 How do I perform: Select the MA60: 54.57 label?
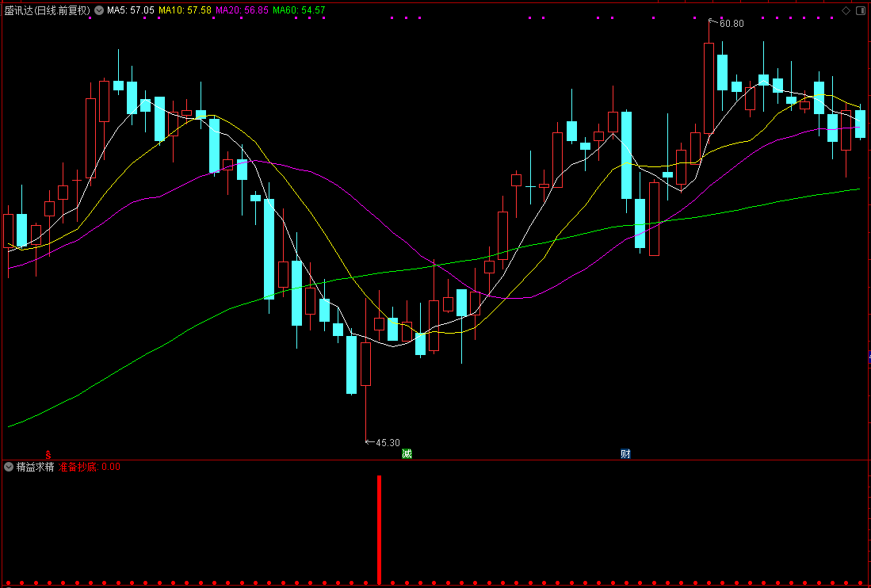(x=300, y=10)
